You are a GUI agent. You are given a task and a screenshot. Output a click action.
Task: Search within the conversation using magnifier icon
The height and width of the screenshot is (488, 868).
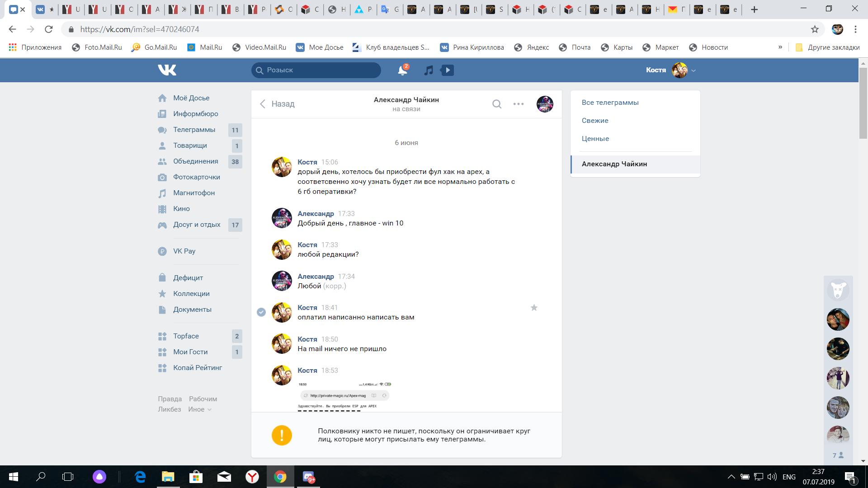click(x=496, y=104)
